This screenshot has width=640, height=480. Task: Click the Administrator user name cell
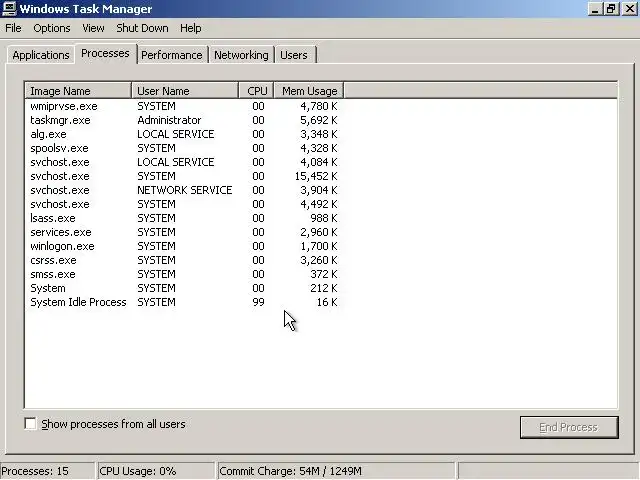coord(169,120)
